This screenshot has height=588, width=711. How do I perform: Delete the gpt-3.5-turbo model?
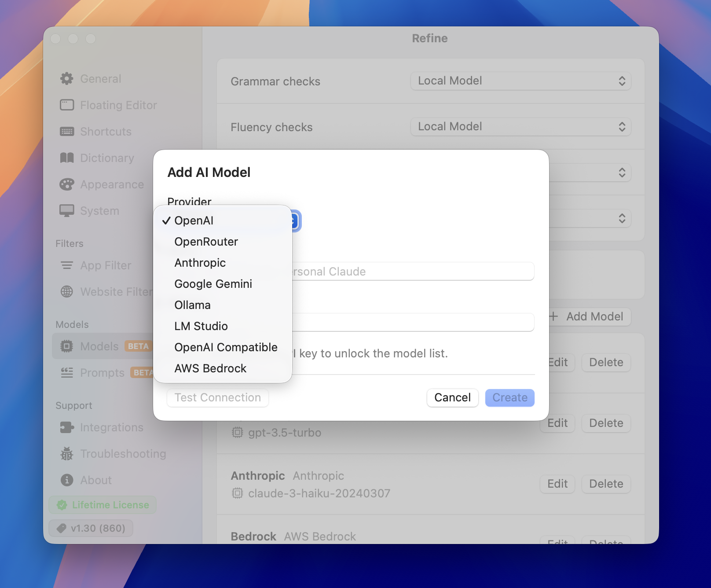coord(606,423)
